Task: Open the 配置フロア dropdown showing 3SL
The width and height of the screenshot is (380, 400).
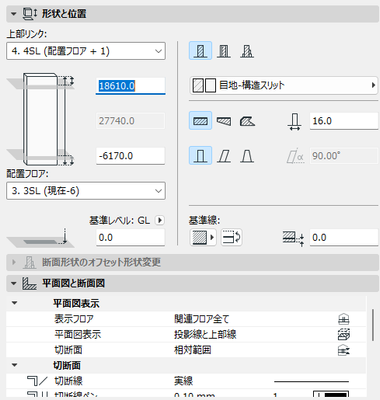Action: [x=86, y=191]
